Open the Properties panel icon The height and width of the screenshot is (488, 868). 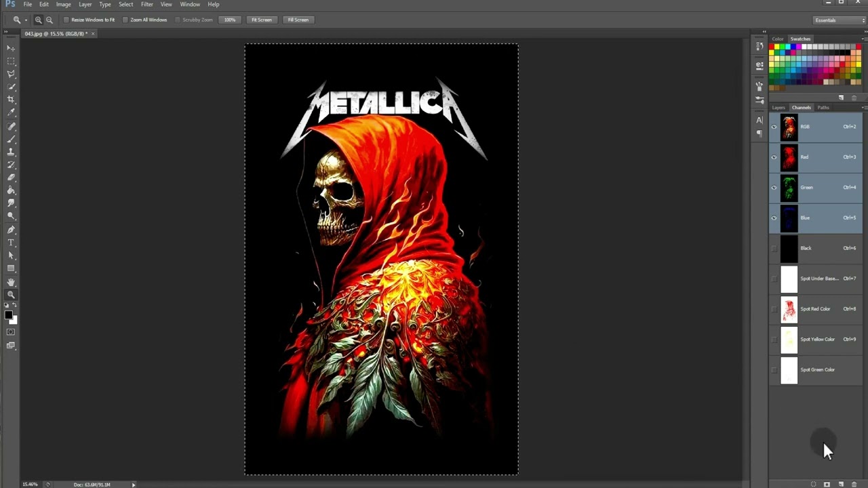(x=759, y=66)
